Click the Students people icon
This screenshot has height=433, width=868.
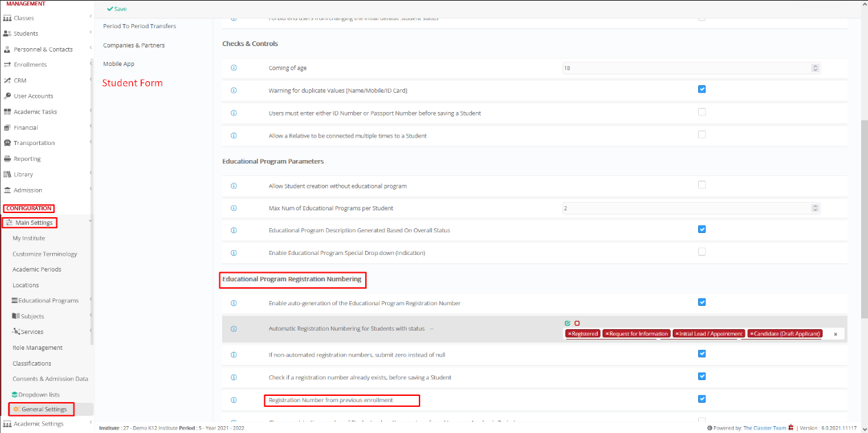pos(8,34)
